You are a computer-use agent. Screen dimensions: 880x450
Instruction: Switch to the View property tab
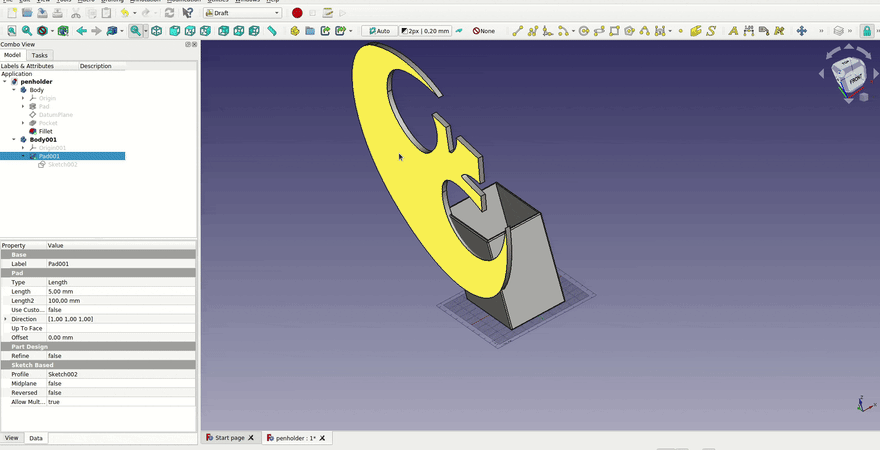(x=12, y=438)
